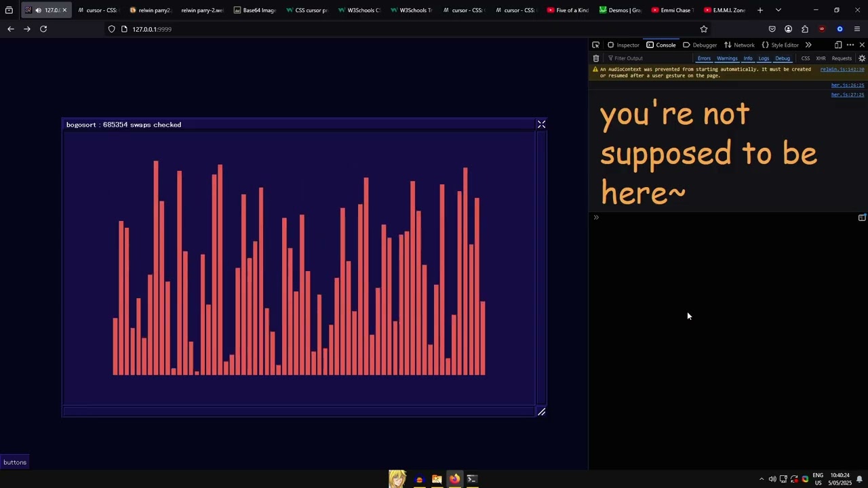This screenshot has height=488, width=868.
Task: Open console settings gear
Action: coord(862,58)
